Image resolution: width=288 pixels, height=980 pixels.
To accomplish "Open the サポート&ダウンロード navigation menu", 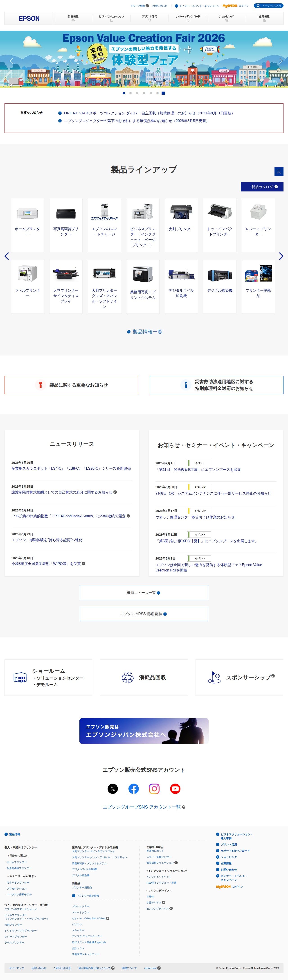I will pyautogui.click(x=188, y=18).
